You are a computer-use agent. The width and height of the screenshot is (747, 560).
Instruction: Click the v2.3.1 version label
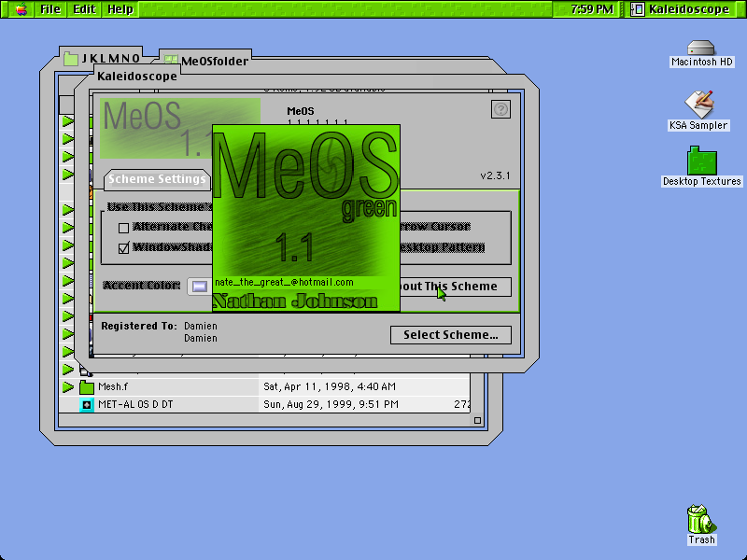(x=495, y=175)
